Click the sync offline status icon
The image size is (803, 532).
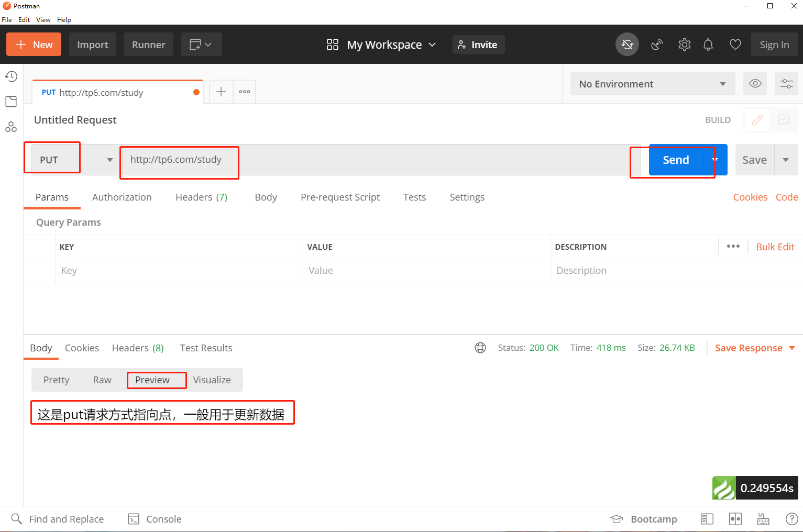coord(627,45)
